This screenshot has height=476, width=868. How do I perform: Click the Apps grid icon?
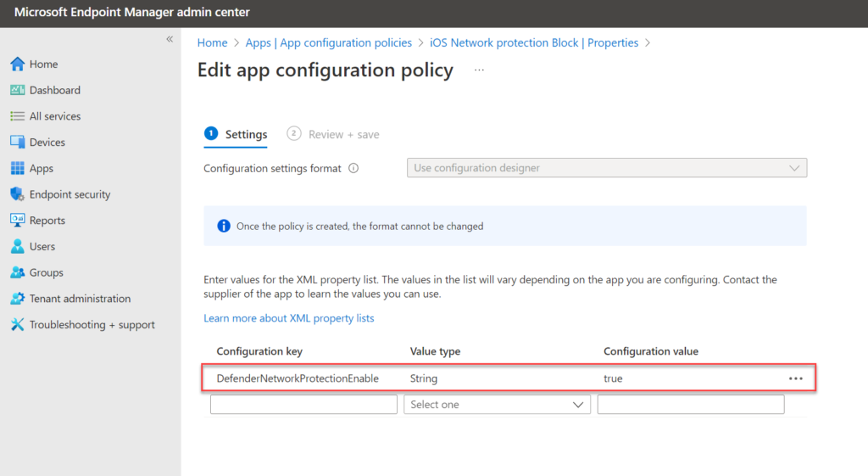tap(17, 168)
